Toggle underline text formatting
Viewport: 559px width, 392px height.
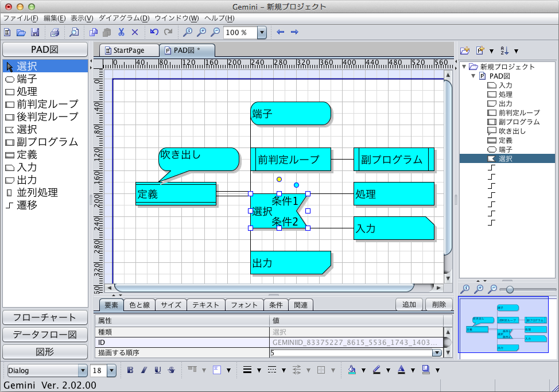pos(158,370)
